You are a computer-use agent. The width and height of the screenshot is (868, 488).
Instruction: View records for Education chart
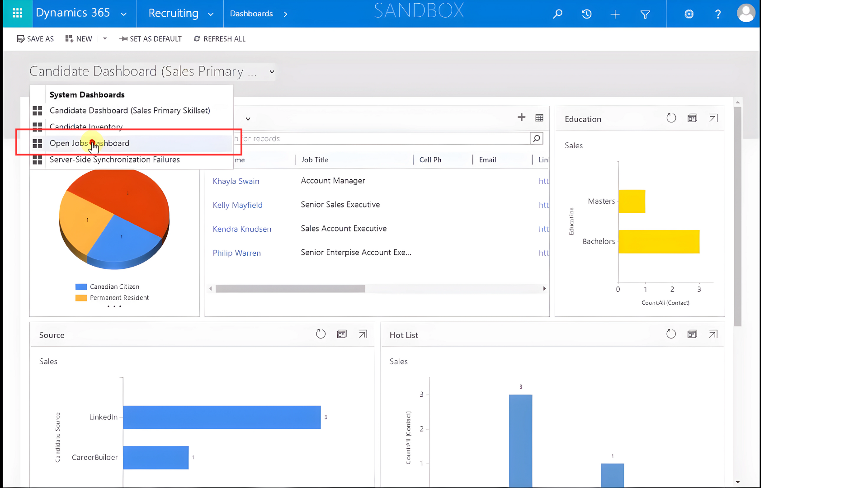(692, 118)
